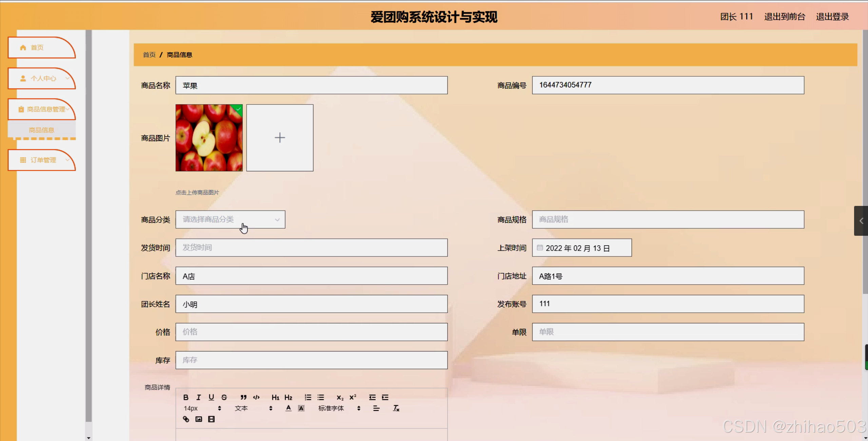Toggle italic formatting in the editor
This screenshot has height=441, width=868.
198,397
